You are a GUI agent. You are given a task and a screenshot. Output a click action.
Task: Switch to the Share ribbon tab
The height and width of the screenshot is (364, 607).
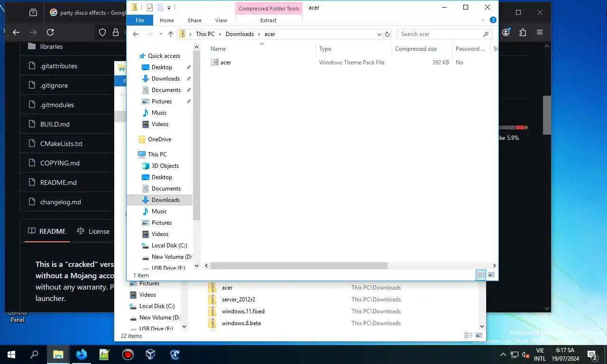(194, 20)
